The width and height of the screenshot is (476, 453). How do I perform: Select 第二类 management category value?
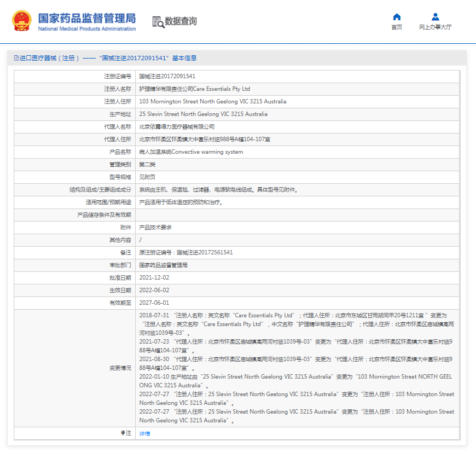(147, 165)
